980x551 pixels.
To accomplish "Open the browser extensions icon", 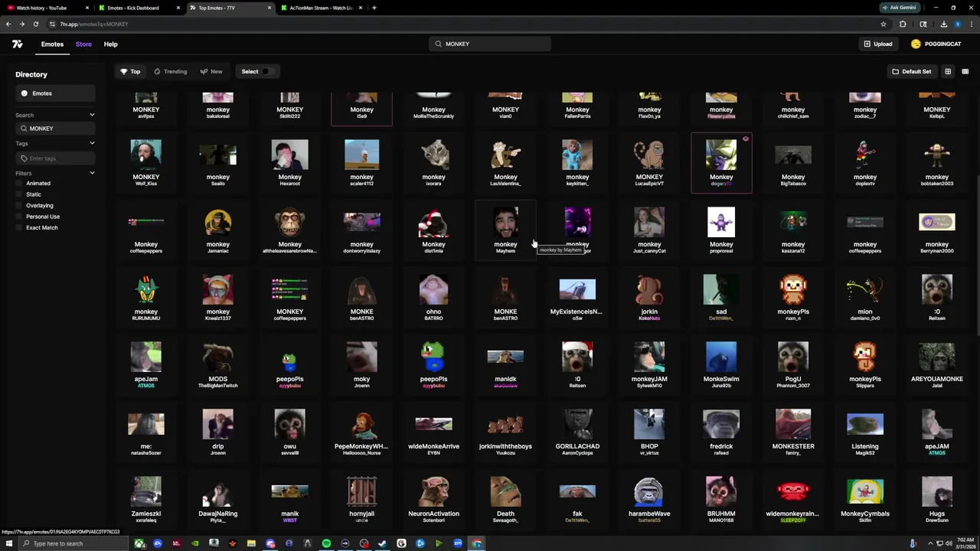I will (x=903, y=24).
